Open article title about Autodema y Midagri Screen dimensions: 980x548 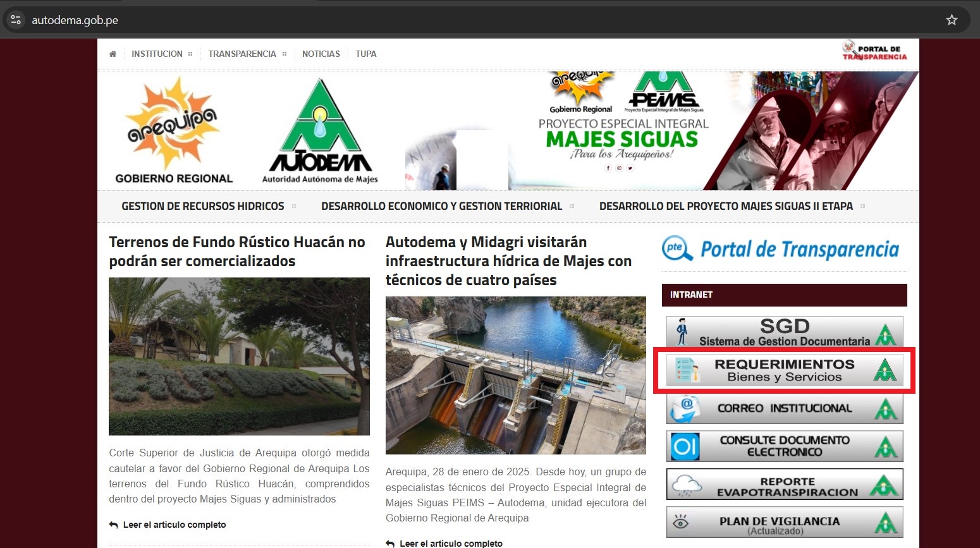(509, 261)
